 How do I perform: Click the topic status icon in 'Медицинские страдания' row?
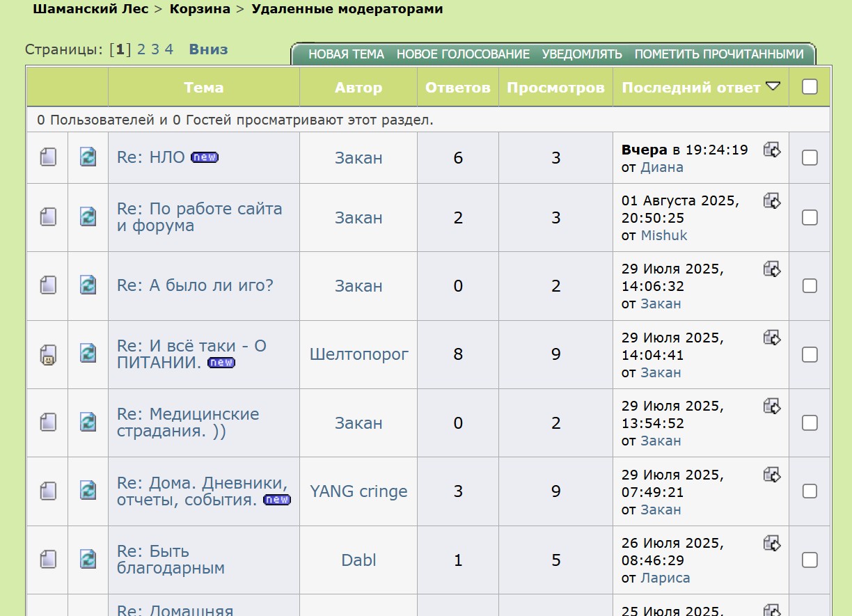click(47, 422)
